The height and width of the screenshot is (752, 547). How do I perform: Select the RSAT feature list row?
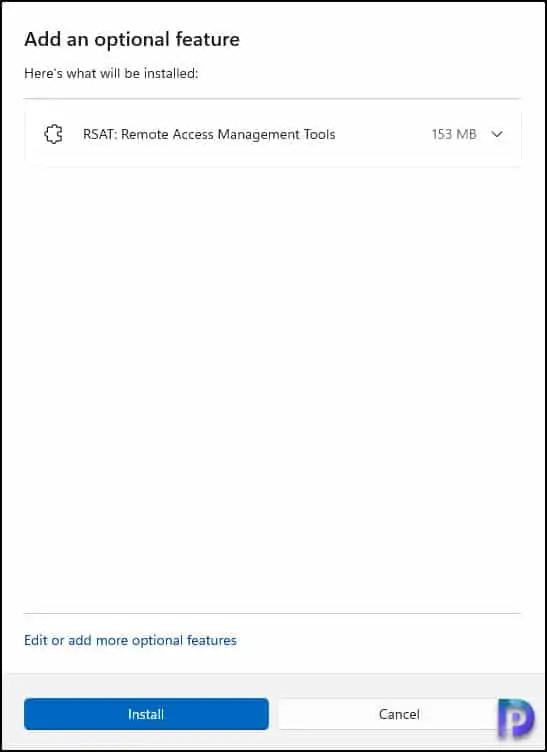coord(272,134)
